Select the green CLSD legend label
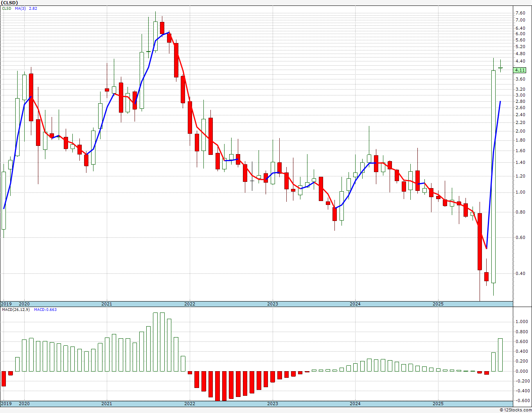 pos(7,8)
